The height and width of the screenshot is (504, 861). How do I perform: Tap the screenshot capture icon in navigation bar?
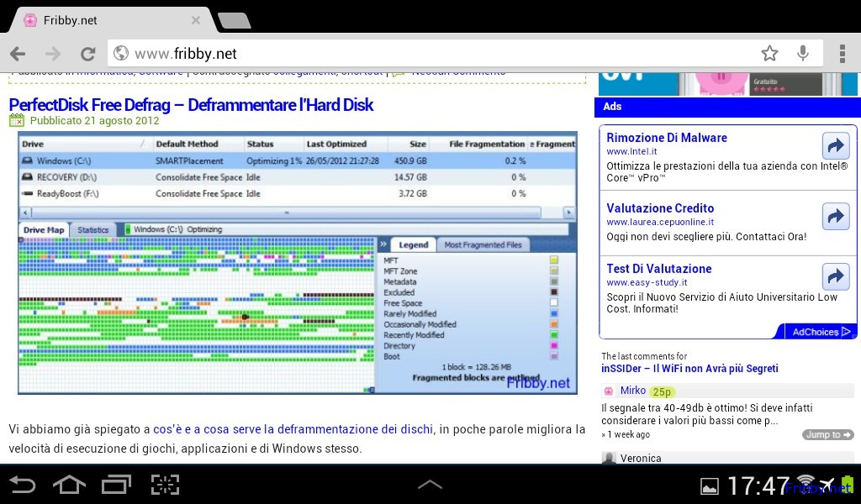coord(166,485)
